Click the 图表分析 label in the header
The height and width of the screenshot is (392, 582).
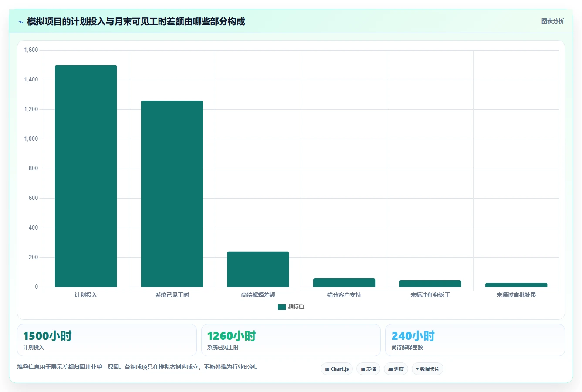coord(552,21)
